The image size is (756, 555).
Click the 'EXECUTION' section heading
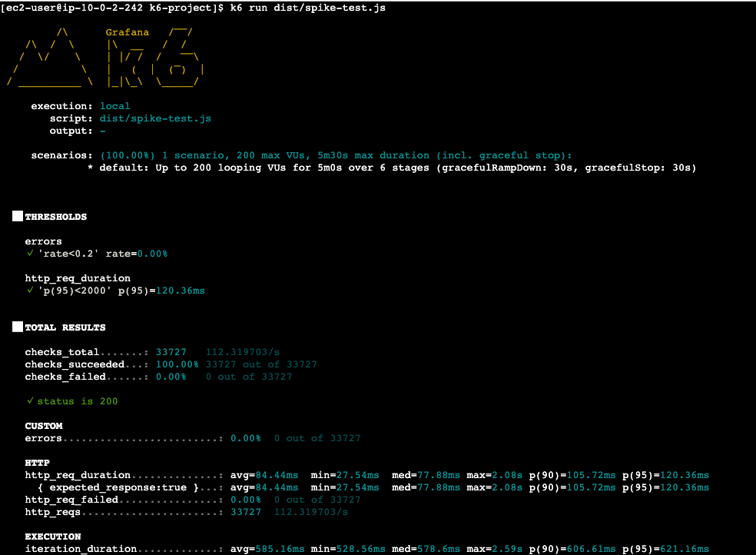click(53, 537)
